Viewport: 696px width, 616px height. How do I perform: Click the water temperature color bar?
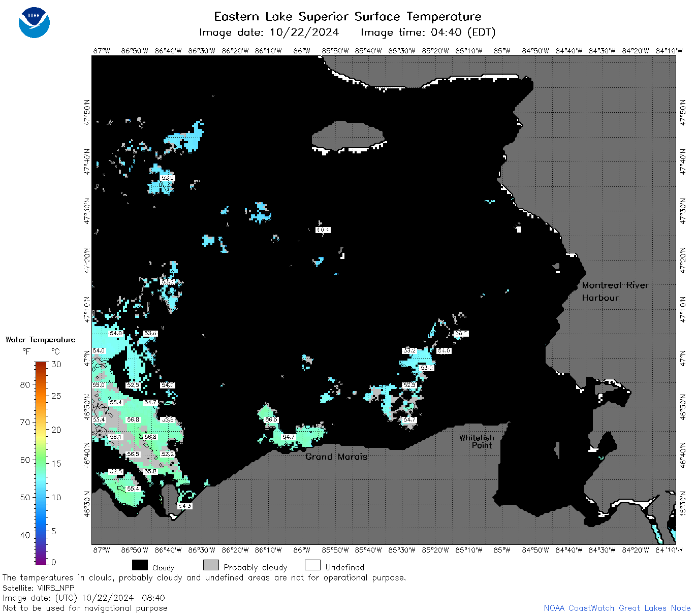click(41, 463)
